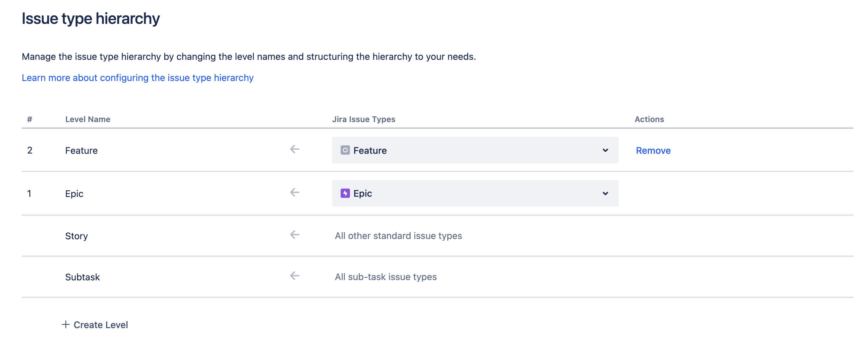The width and height of the screenshot is (868, 339).
Task: Click the gray Feature issue type icon
Action: coord(345,150)
